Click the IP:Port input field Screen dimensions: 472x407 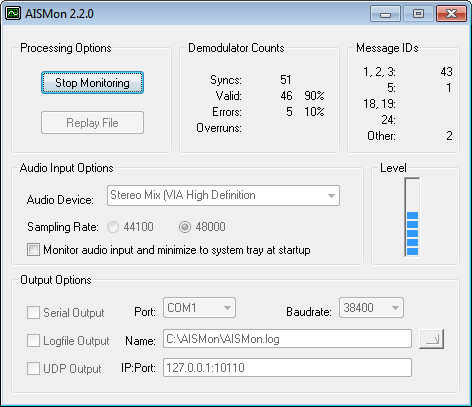287,368
